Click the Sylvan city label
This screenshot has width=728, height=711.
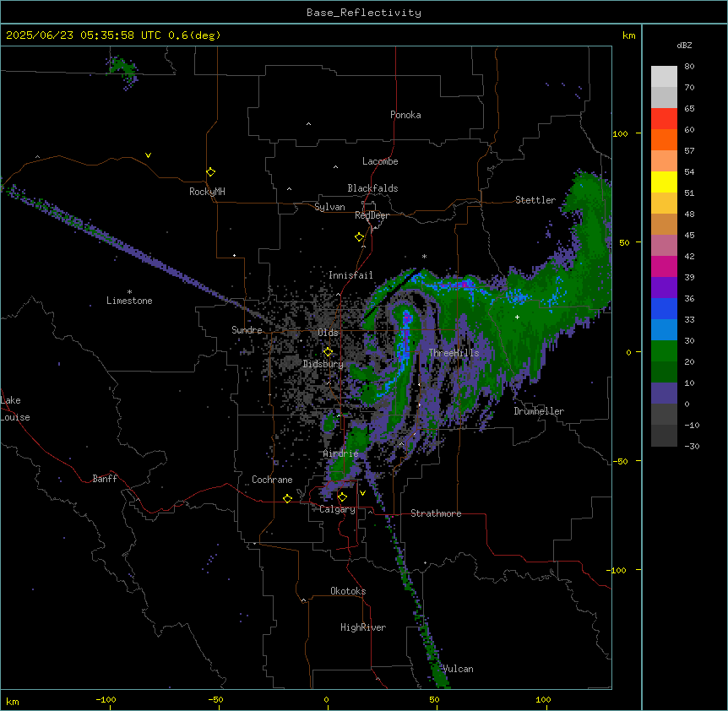click(x=329, y=207)
